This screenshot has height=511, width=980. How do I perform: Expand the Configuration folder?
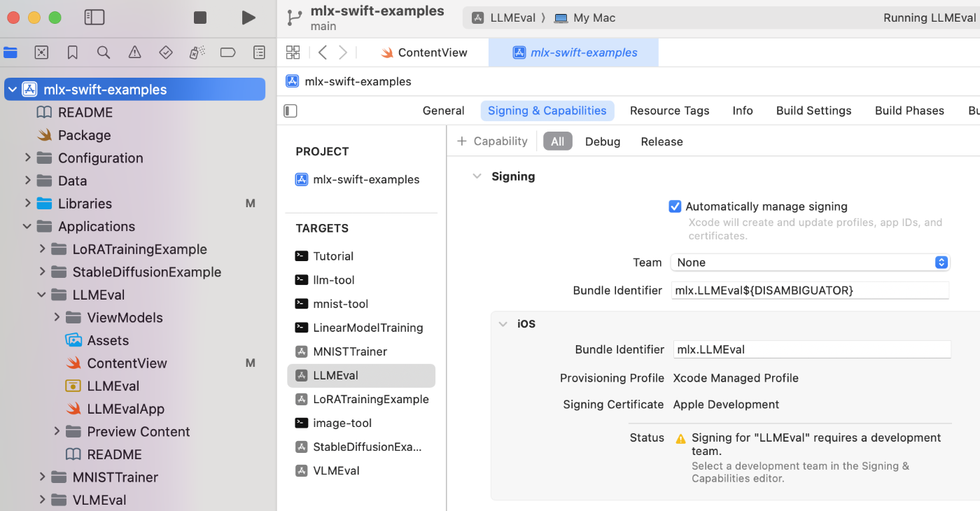coord(28,157)
